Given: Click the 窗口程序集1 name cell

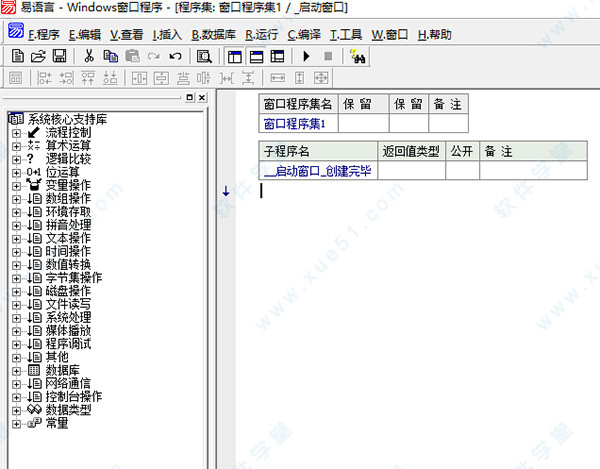Looking at the screenshot, I should pos(298,124).
